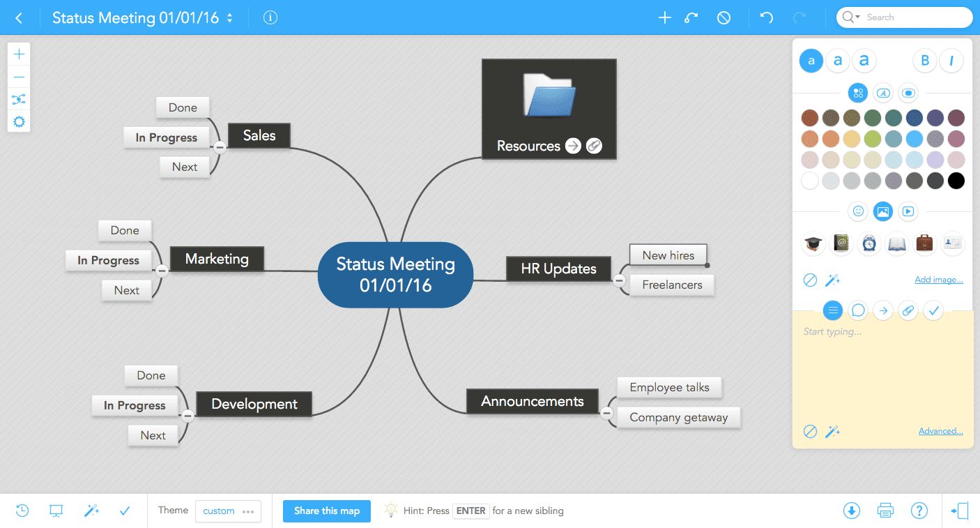This screenshot has width=980, height=528.
Task: Open the Add image link
Action: point(938,280)
